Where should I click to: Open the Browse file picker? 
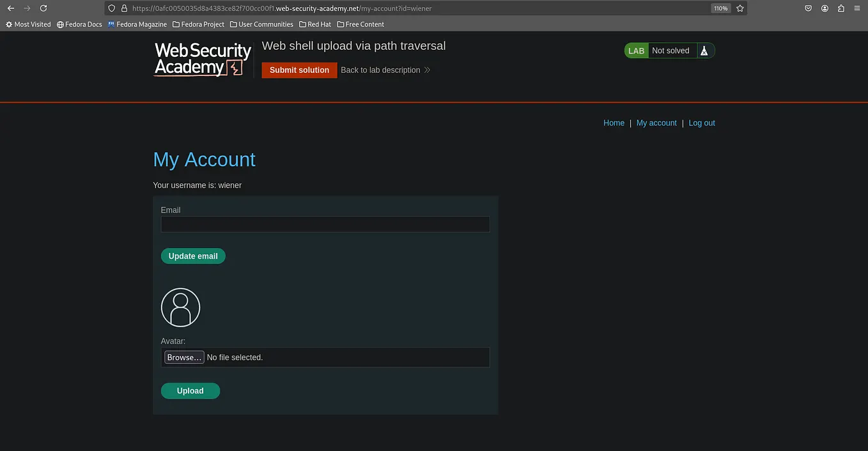point(184,357)
